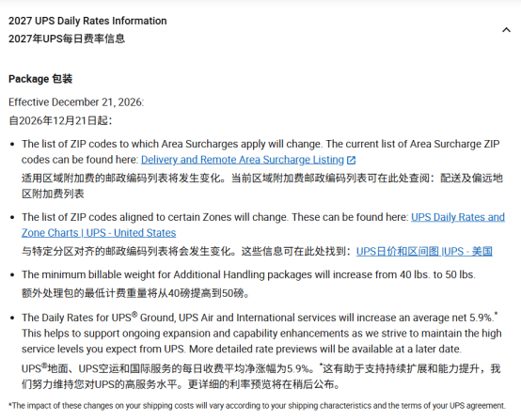Click the 'Package 包装' subheading
The height and width of the screenshot is (420, 521).
40,79
